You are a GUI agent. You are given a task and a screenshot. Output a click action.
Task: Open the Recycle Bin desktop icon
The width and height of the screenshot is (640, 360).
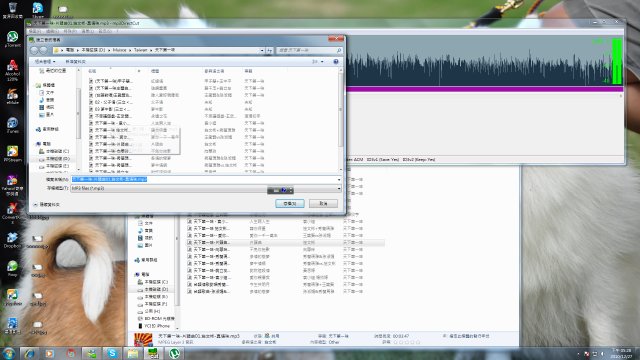click(12, 10)
